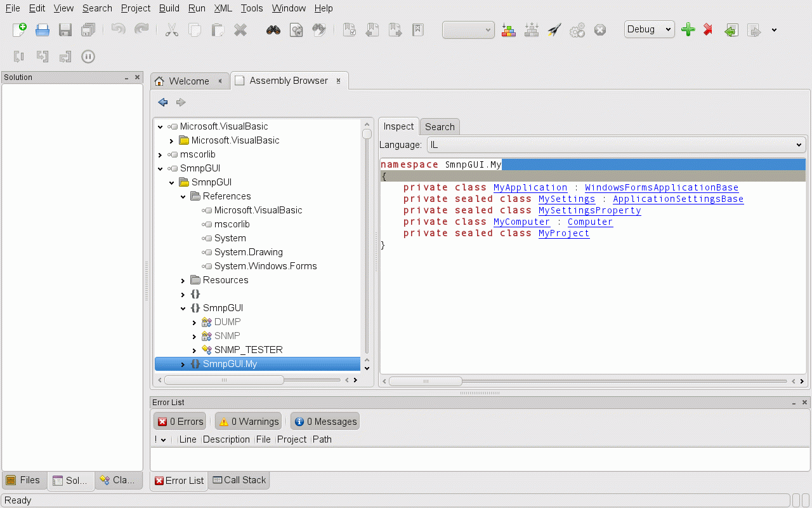Follow the MySettingsProperty link
The width and height of the screenshot is (812, 508).
(589, 210)
